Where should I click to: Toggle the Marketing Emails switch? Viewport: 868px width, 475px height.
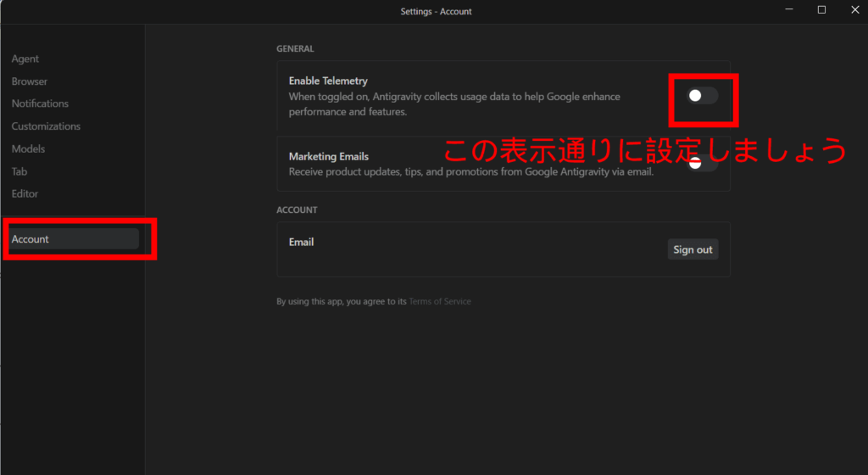pos(702,164)
